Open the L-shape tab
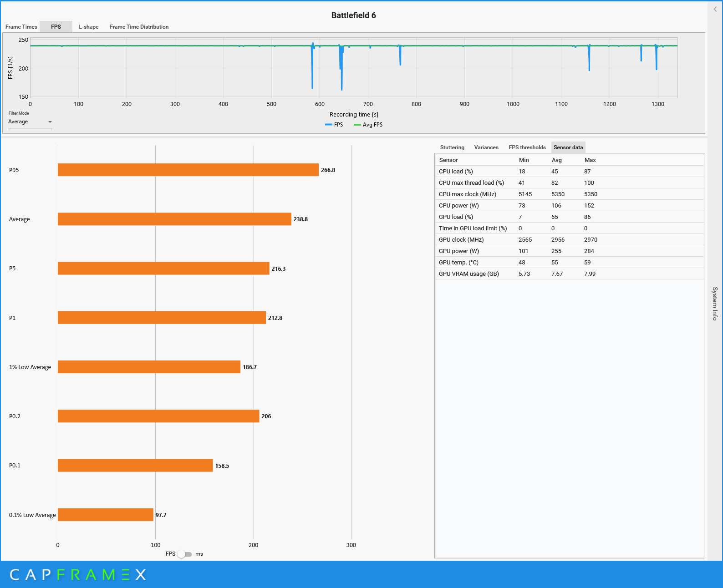 (x=88, y=27)
